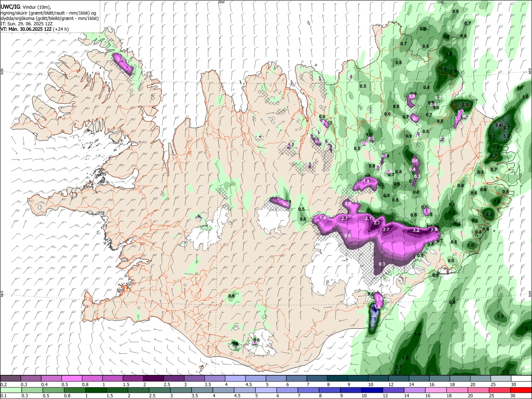Click the 'rigning/skúrir' legend description line
Viewport: 532px width, 399px height.
48,13
